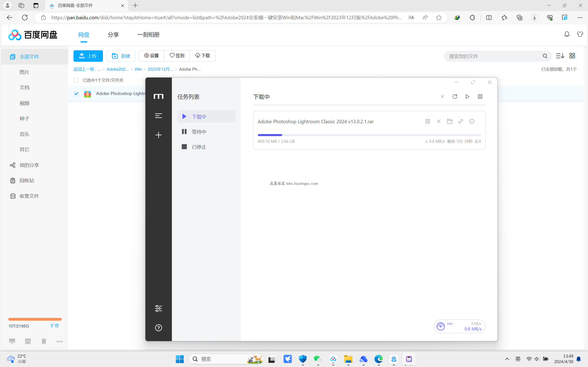Click the 下载 button in Baidu toolbar
Viewport: 588px width, 367px height.
point(202,56)
